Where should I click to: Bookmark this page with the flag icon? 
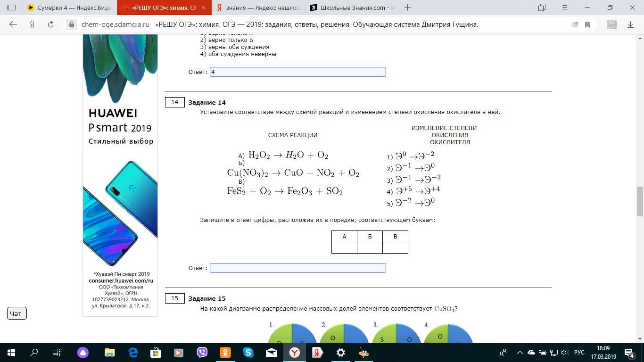[x=587, y=25]
